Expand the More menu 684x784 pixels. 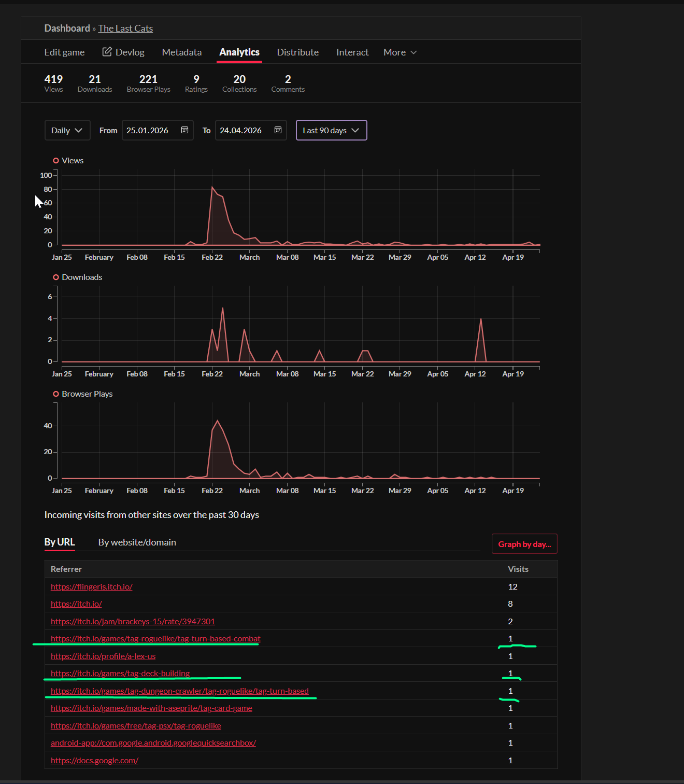click(400, 52)
